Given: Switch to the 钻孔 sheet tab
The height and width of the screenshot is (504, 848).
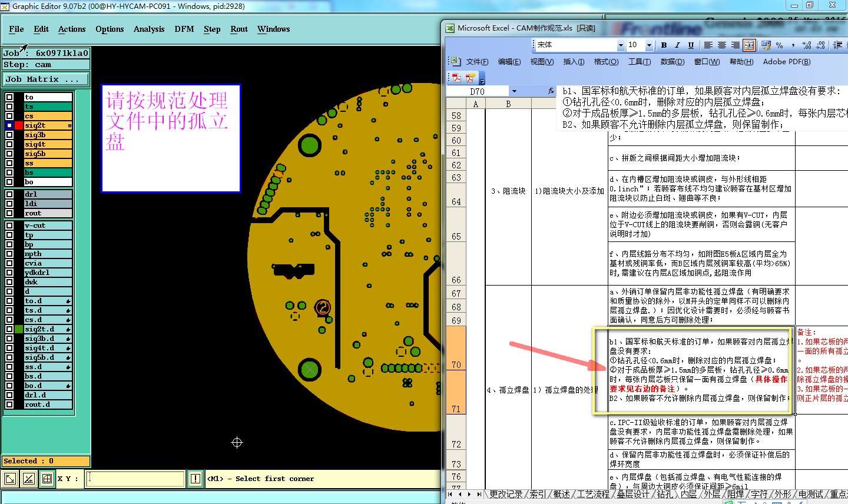Looking at the screenshot, I should (664, 494).
